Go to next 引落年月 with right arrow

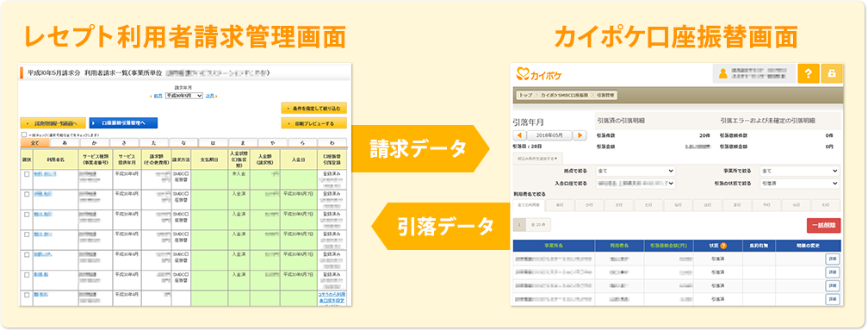(x=580, y=136)
